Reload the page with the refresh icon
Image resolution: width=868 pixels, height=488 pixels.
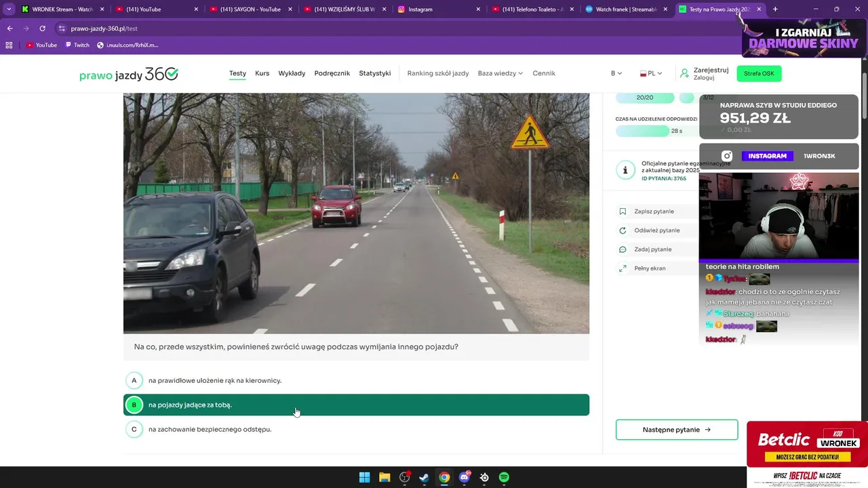click(42, 28)
